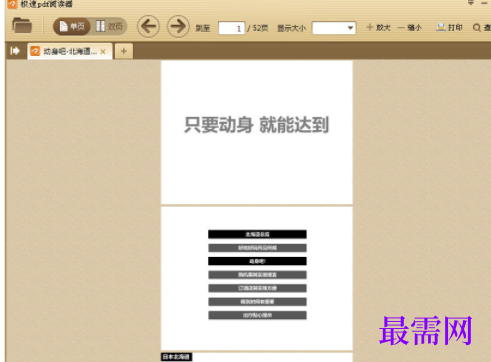Switch to single page view (单页)

[72, 26]
